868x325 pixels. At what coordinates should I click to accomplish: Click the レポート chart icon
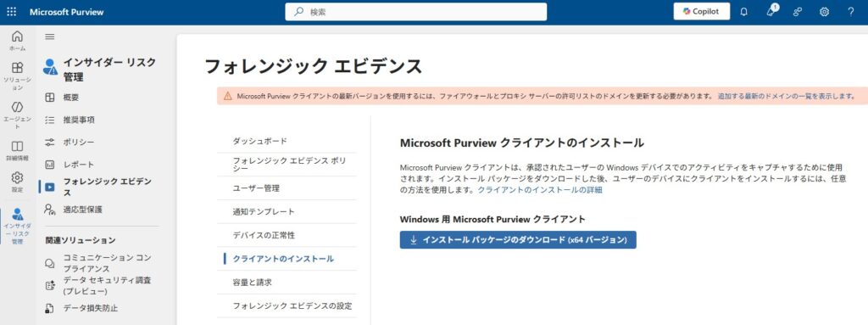50,165
